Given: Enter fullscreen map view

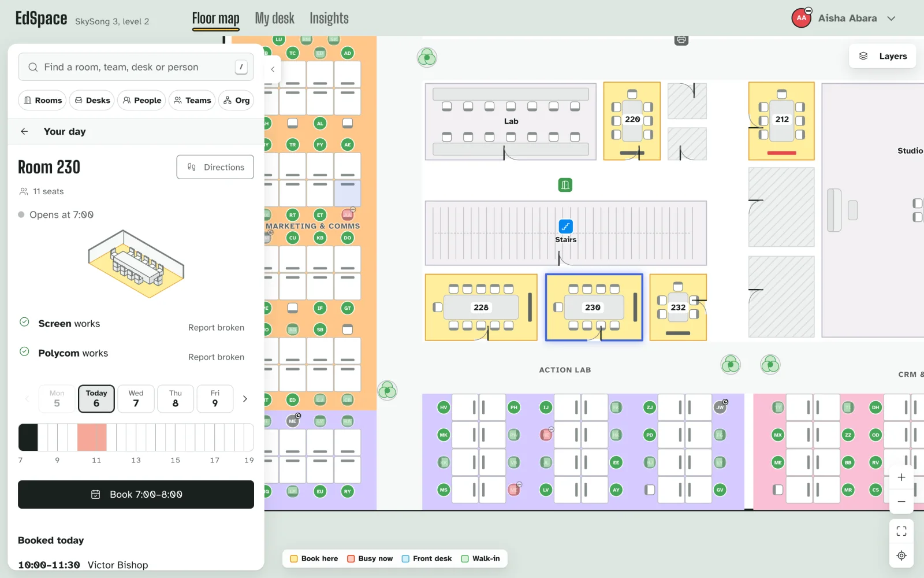Looking at the screenshot, I should point(901,531).
